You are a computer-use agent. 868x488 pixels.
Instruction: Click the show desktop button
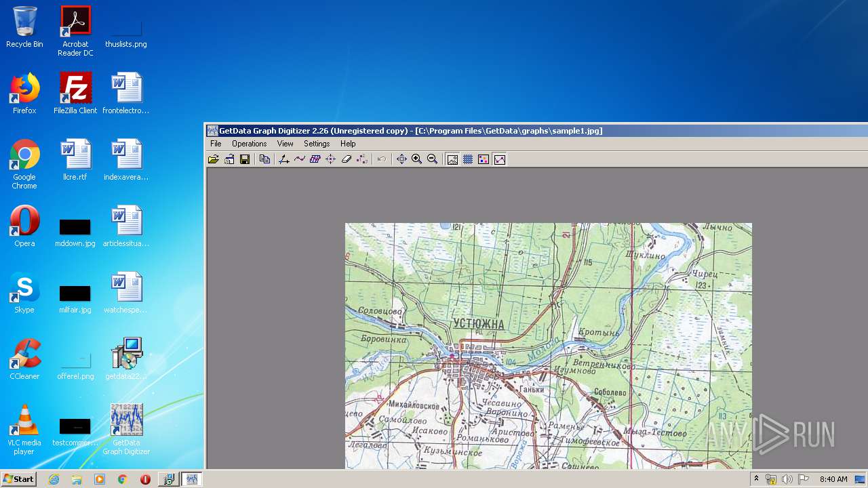[861, 479]
